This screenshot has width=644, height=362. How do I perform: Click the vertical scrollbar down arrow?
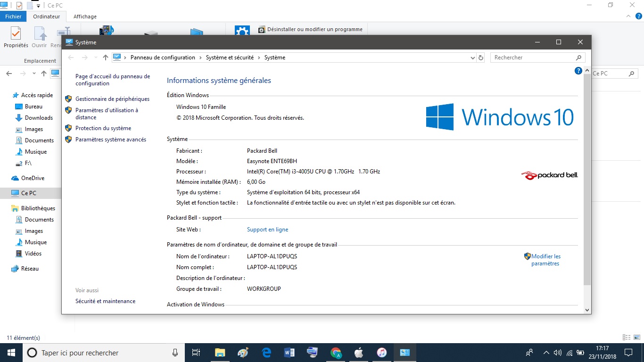[x=587, y=310]
